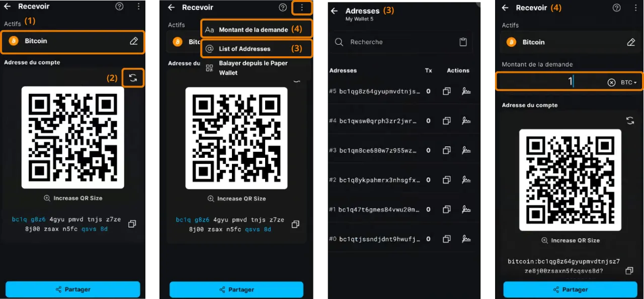
Task: Click the sign icon for address #2
Action: coord(466,180)
